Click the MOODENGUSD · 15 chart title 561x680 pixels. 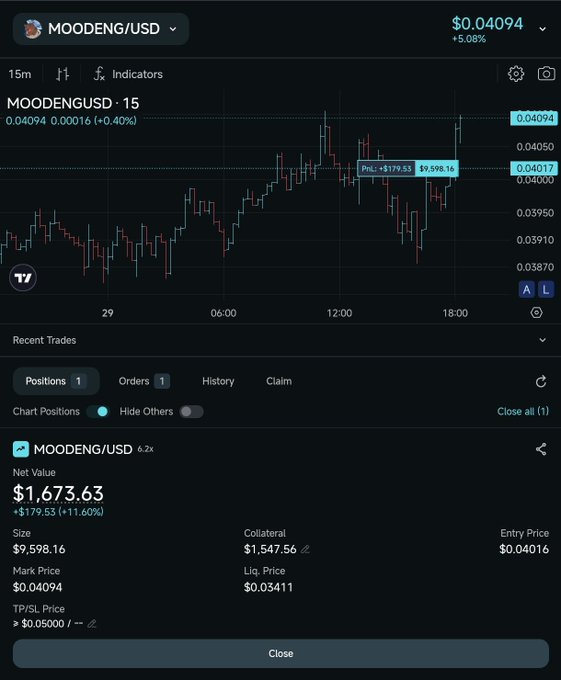73,103
